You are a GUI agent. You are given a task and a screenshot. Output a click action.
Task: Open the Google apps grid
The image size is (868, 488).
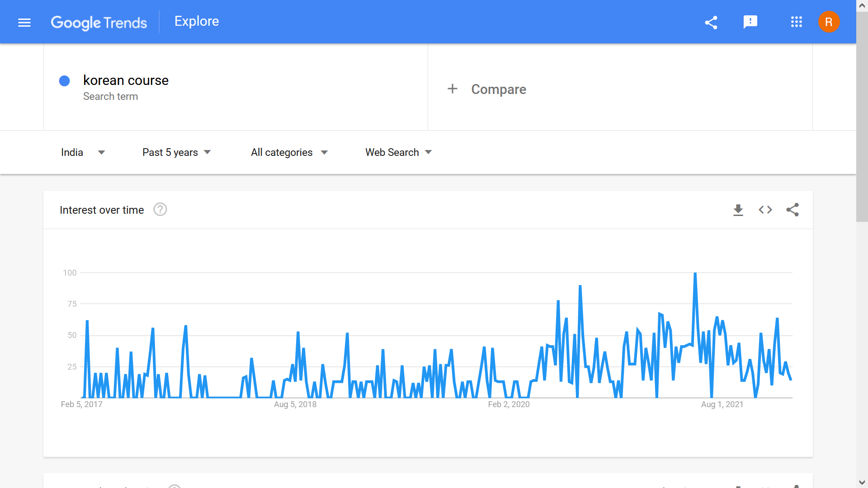point(797,22)
